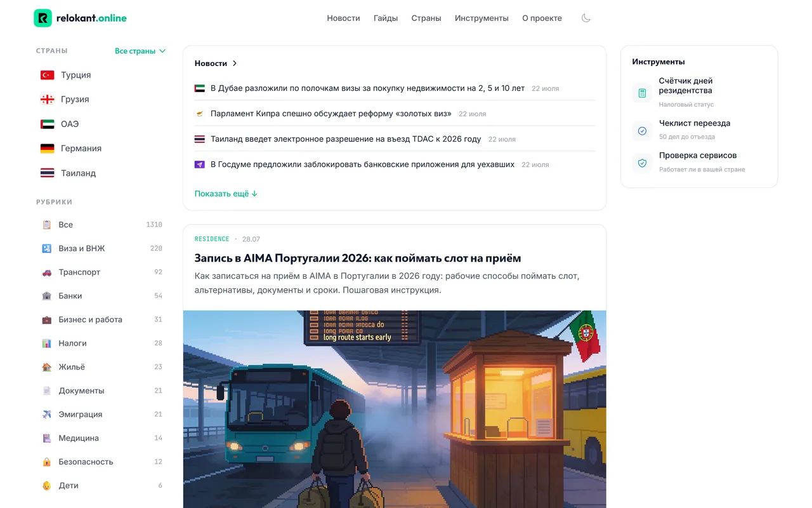Open the Инструменты menu item
The image size is (812, 508).
tap(481, 18)
